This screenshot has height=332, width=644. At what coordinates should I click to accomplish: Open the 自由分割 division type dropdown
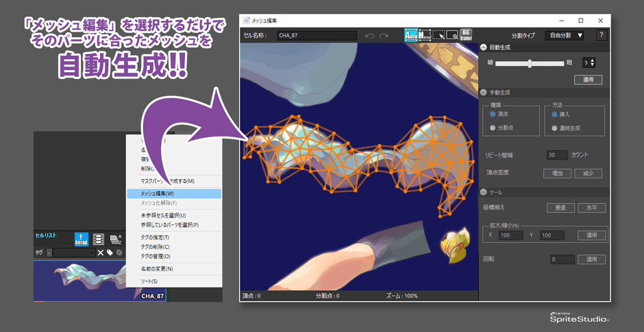(564, 35)
